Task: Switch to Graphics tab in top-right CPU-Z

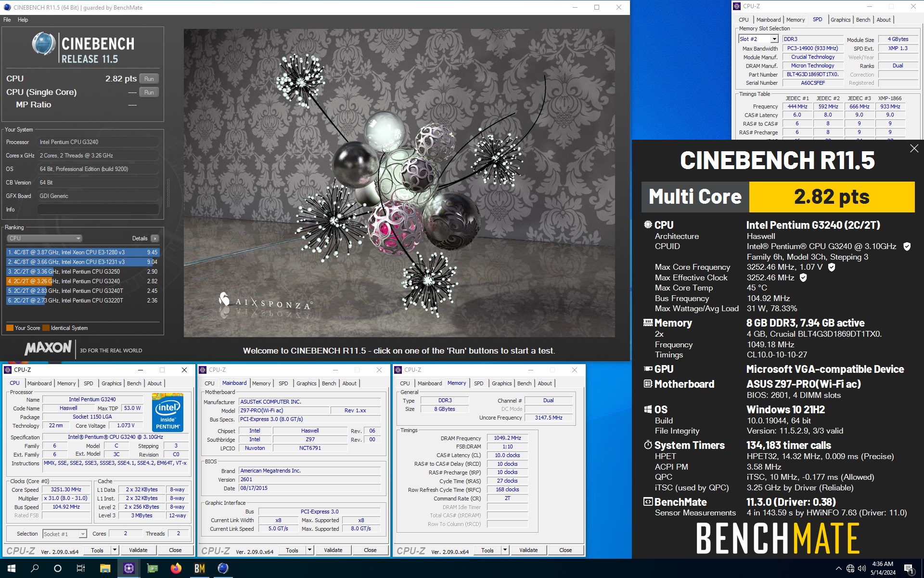Action: tap(840, 20)
